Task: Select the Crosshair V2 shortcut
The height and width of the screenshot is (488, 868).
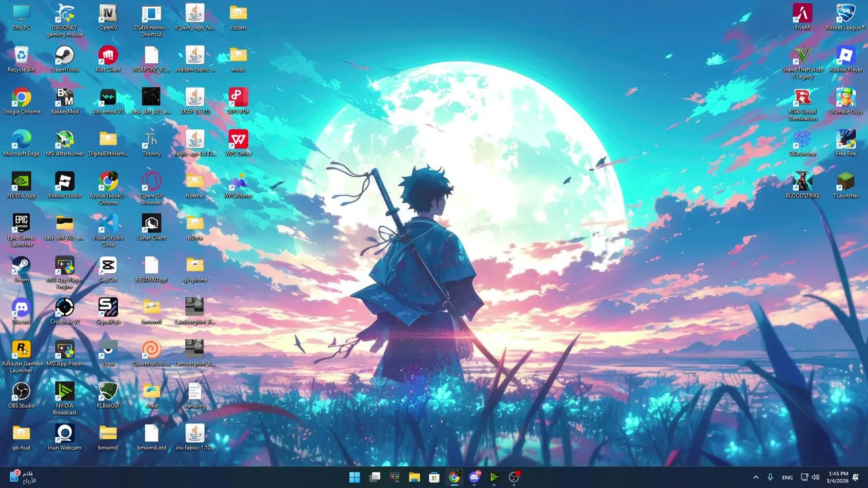Action: [64, 312]
